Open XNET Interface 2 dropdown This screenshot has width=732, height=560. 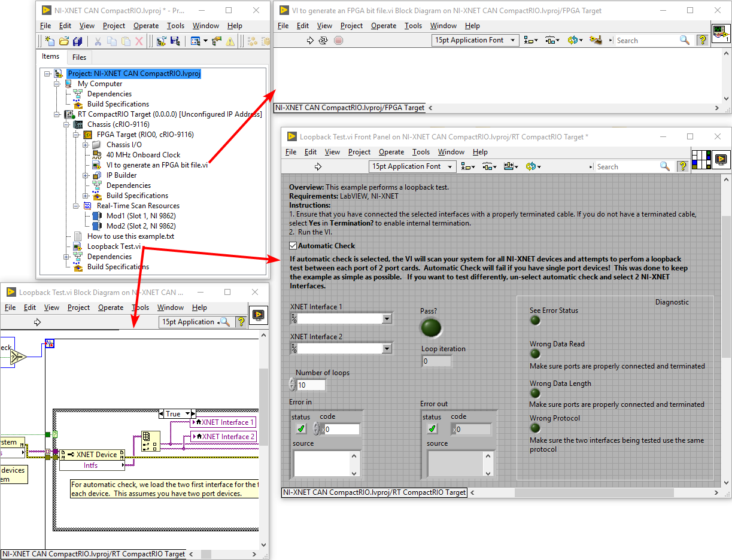tap(387, 348)
